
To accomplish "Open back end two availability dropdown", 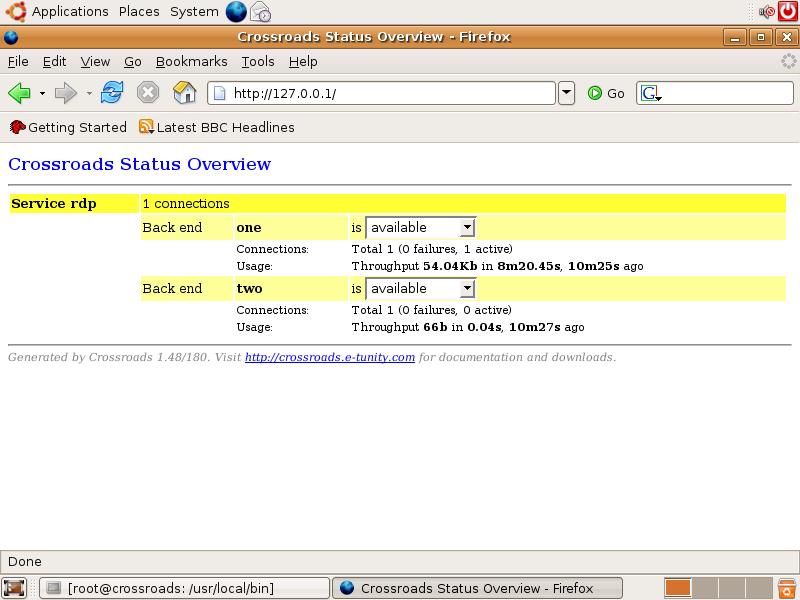I will pyautogui.click(x=420, y=289).
